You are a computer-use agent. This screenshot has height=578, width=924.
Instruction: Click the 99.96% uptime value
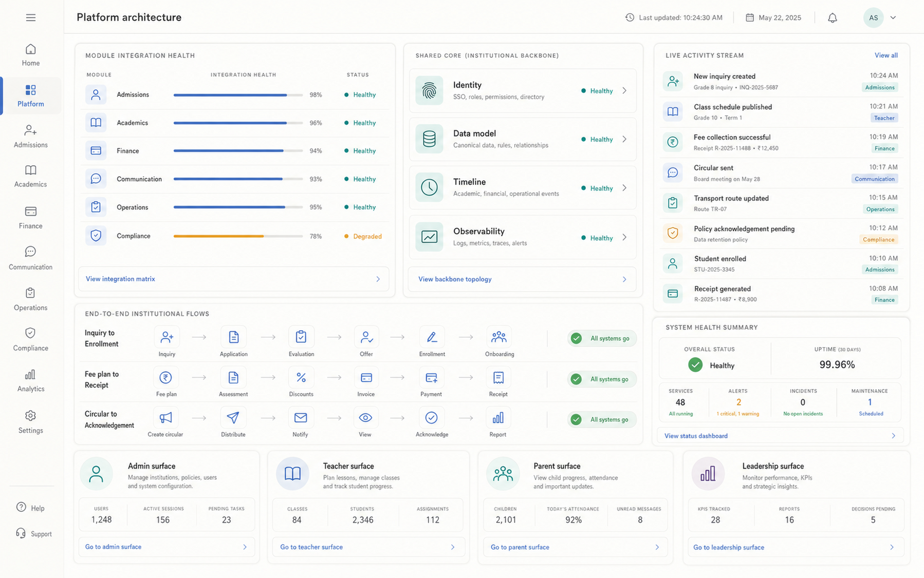(x=837, y=364)
